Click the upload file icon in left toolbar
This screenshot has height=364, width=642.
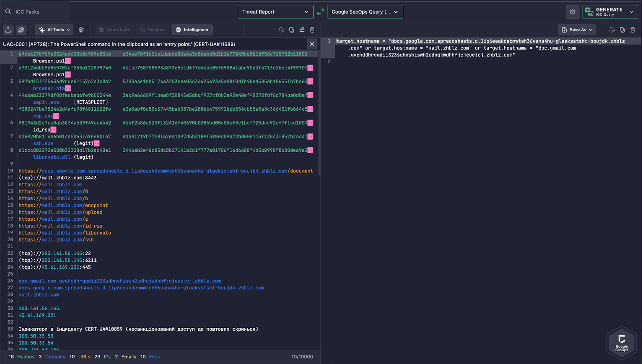8,30
